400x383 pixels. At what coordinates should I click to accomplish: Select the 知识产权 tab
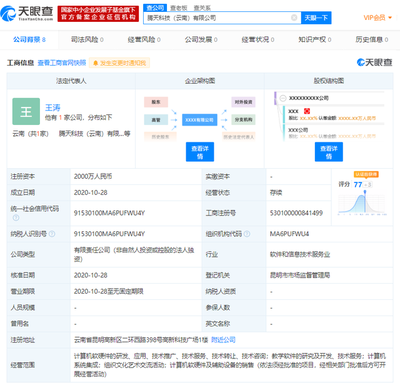click(x=315, y=40)
